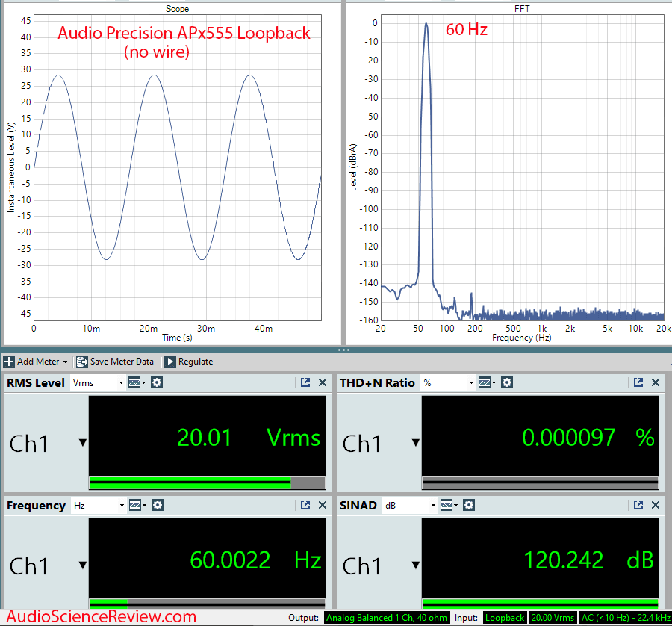This screenshot has width=672, height=626.
Task: Pop out the SINAD meter
Action: click(x=638, y=505)
